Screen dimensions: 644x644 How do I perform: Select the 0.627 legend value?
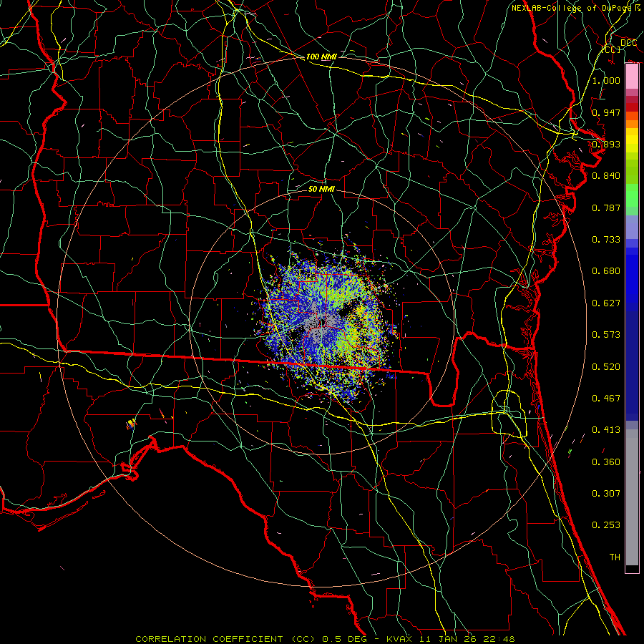coord(606,303)
